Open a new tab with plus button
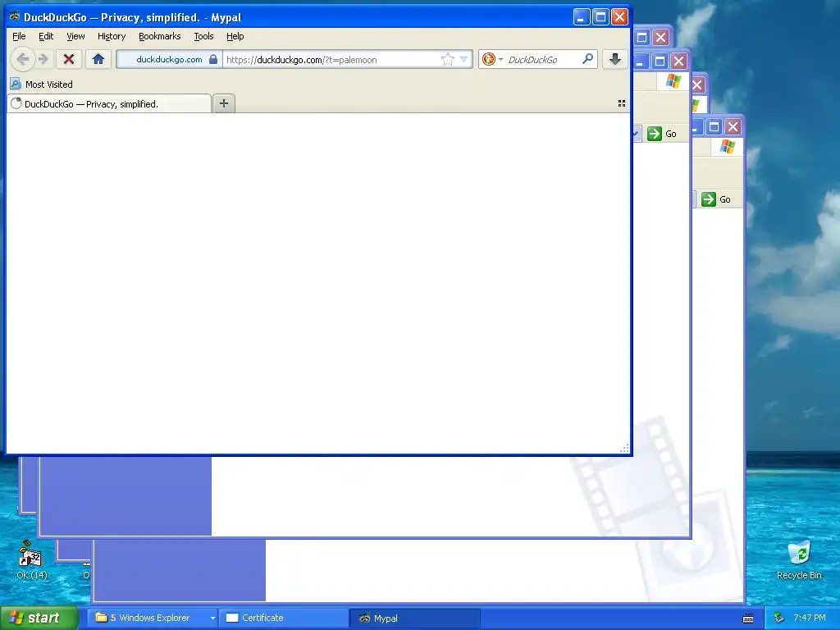 pyautogui.click(x=224, y=103)
